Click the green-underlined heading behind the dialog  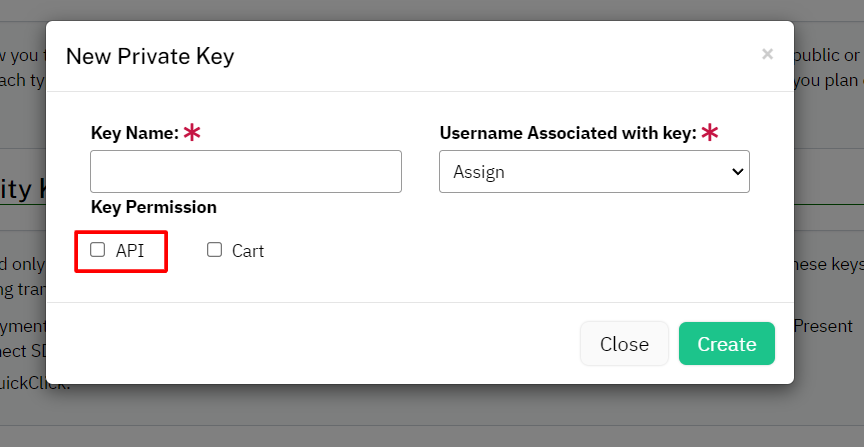click(22, 189)
